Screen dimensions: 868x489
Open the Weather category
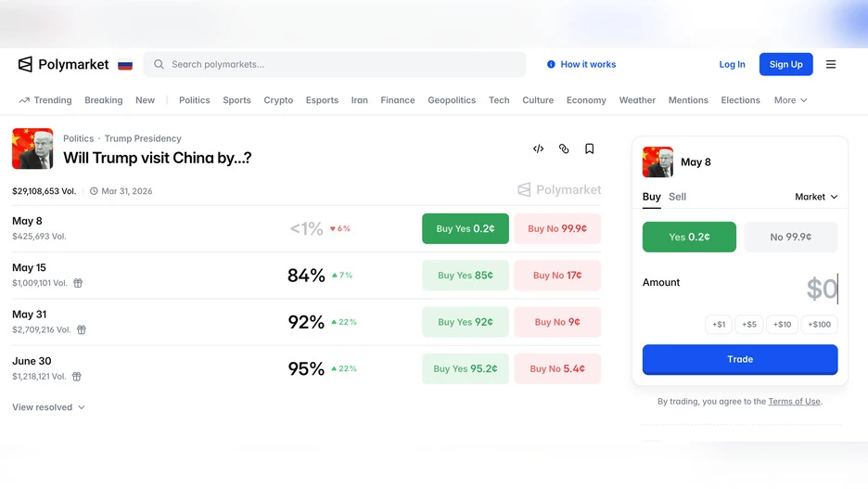(x=637, y=100)
